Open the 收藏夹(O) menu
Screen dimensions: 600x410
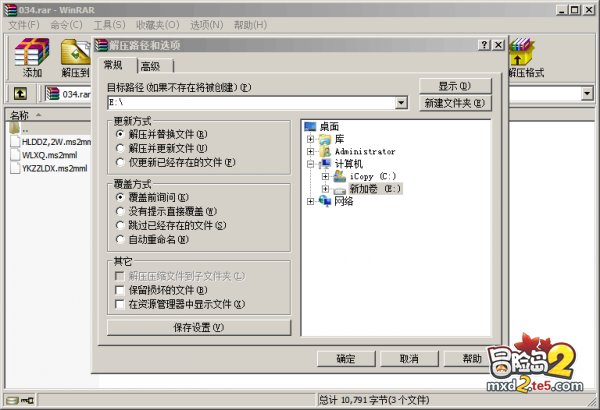click(158, 25)
